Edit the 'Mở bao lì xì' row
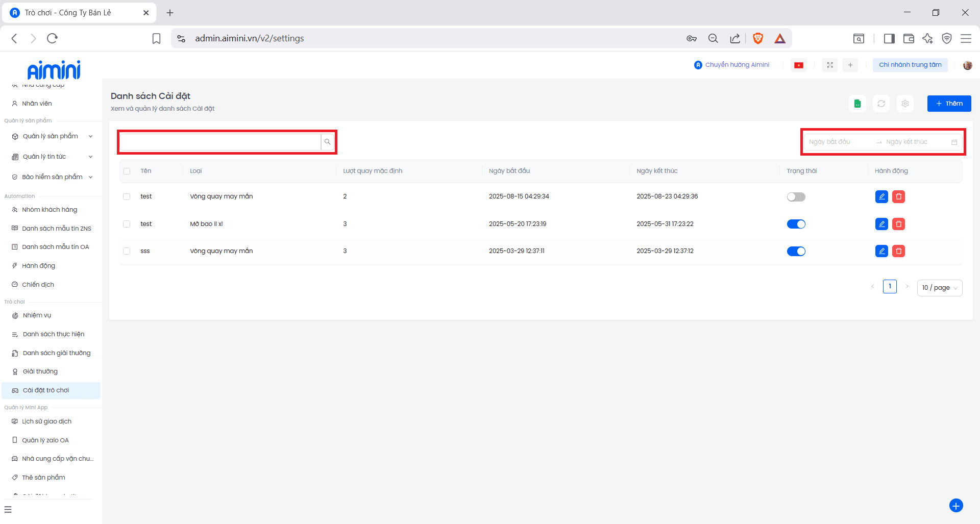This screenshot has height=524, width=980. pos(881,224)
